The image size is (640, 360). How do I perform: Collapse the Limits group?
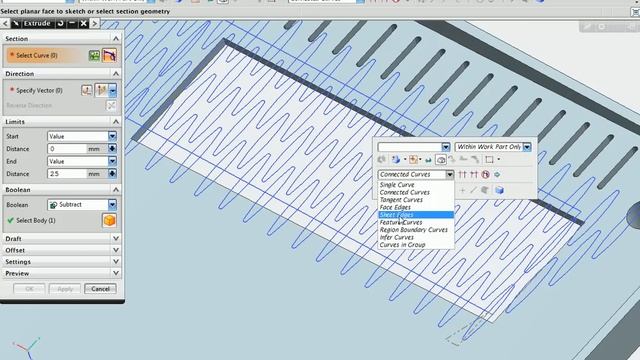pos(116,122)
